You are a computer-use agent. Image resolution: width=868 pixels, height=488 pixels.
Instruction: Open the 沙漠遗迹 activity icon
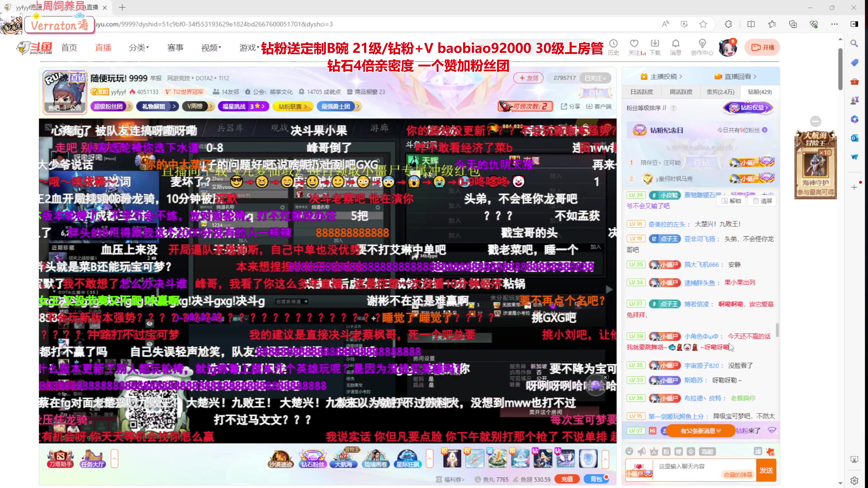(x=280, y=459)
